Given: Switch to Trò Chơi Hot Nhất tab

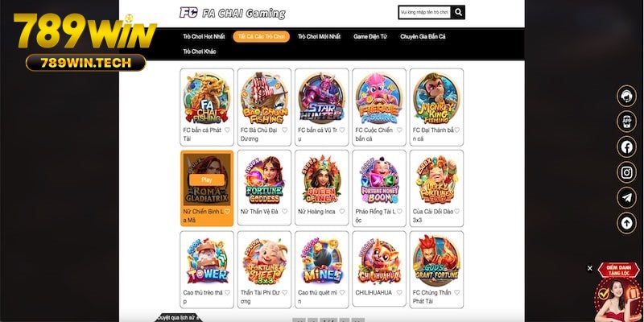Looking at the screenshot, I should click(204, 36).
